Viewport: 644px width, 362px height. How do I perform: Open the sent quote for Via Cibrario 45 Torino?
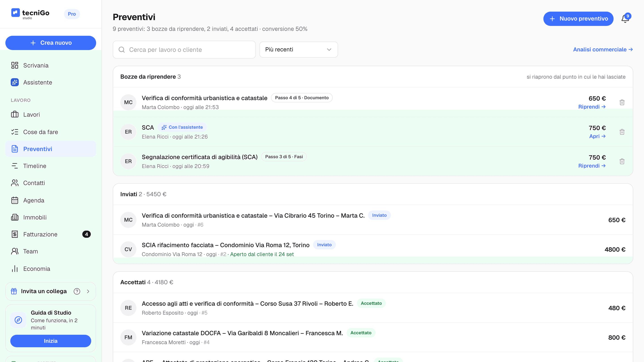373,220
